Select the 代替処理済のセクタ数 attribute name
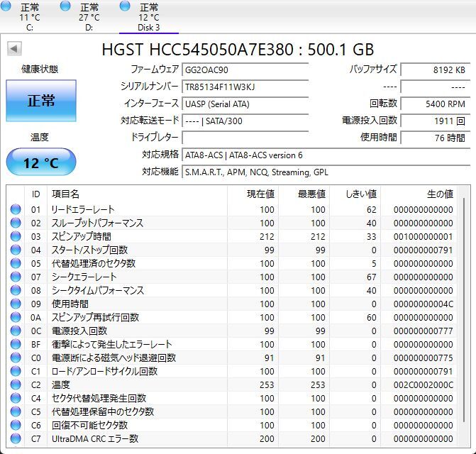Viewport: 476px width, 454px height. (94, 263)
